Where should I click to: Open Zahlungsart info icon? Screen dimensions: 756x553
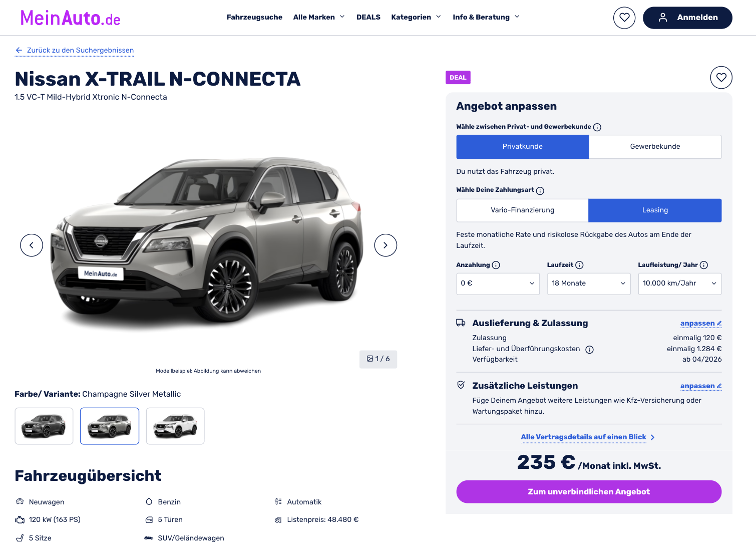(x=540, y=190)
